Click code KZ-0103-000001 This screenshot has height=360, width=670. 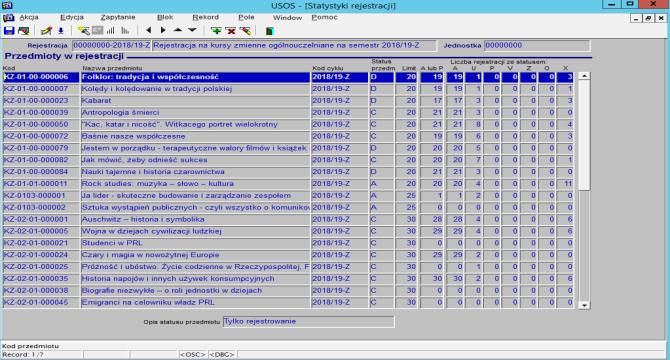pyautogui.click(x=41, y=196)
